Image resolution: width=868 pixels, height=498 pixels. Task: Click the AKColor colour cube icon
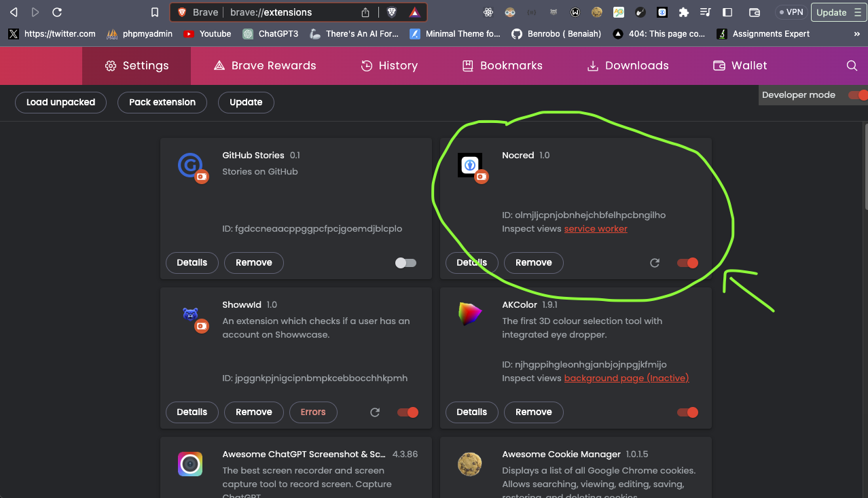coord(470,314)
